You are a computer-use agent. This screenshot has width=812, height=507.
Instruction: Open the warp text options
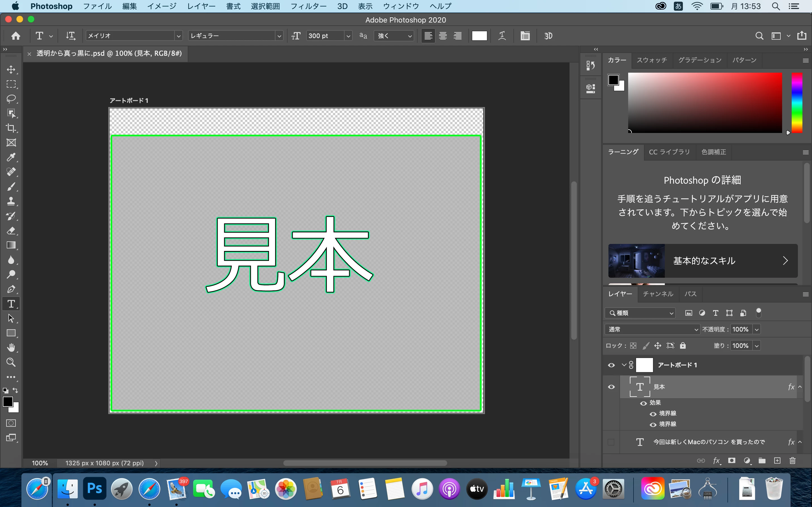[x=502, y=36]
